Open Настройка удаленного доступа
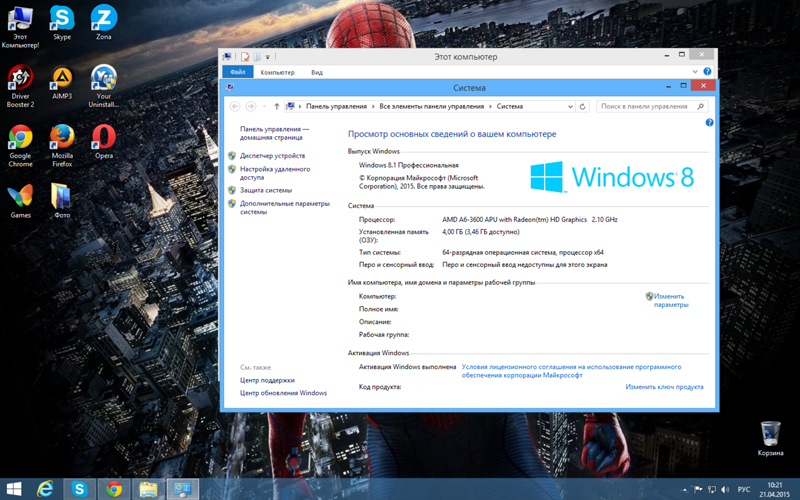The height and width of the screenshot is (500, 800). click(275, 173)
